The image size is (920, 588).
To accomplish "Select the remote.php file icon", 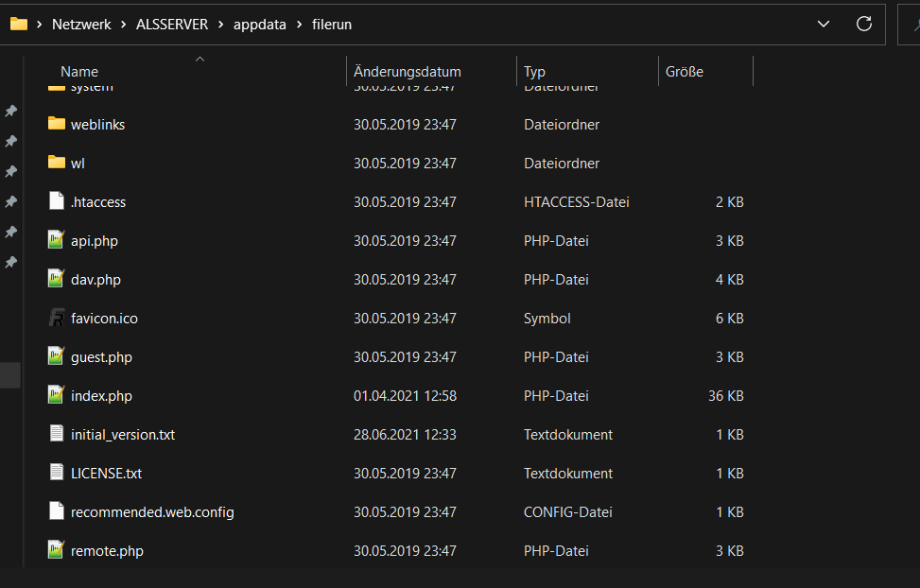I will point(56,549).
